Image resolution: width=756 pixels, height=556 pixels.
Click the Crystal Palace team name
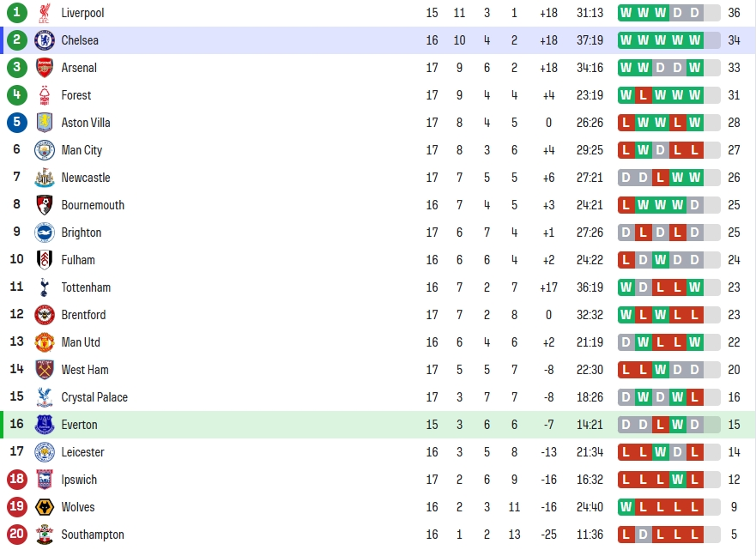(94, 397)
